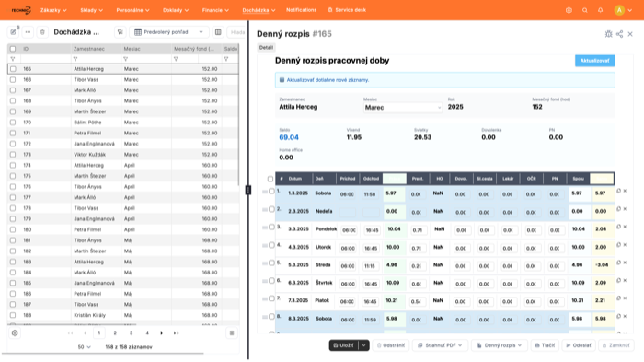Image resolution: width=644 pixels, height=362 pixels.
Task: Click the filter funnel button beside Dochádzka title
Action: point(120,32)
